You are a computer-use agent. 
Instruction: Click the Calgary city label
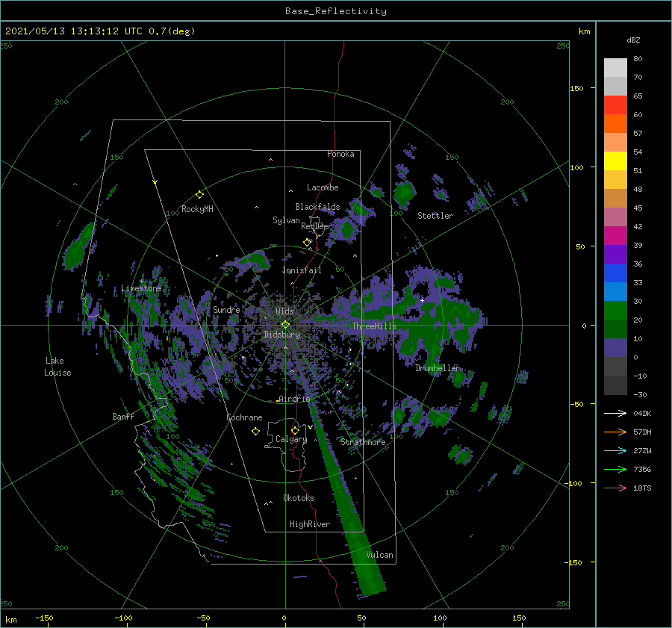(x=291, y=439)
